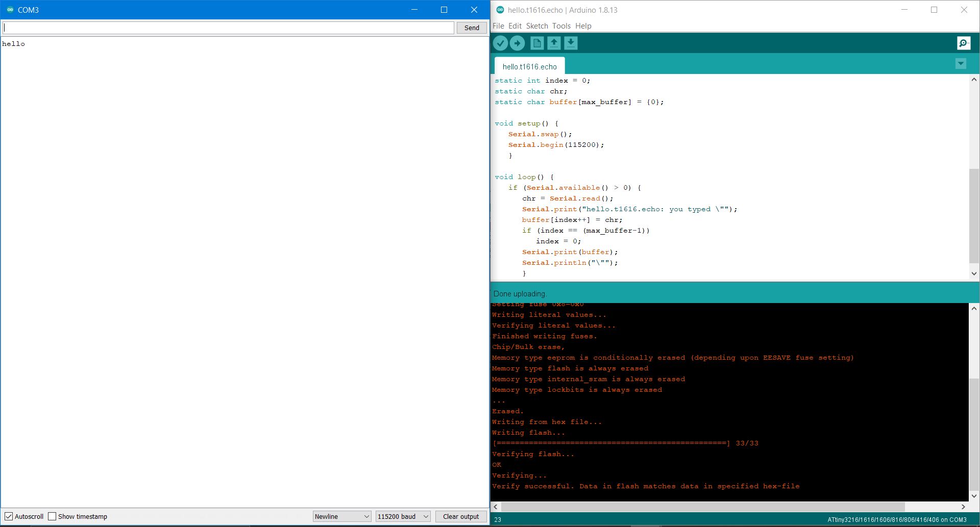The image size is (980, 527).
Task: Click the console scroll-right arrow
Action: (963, 507)
